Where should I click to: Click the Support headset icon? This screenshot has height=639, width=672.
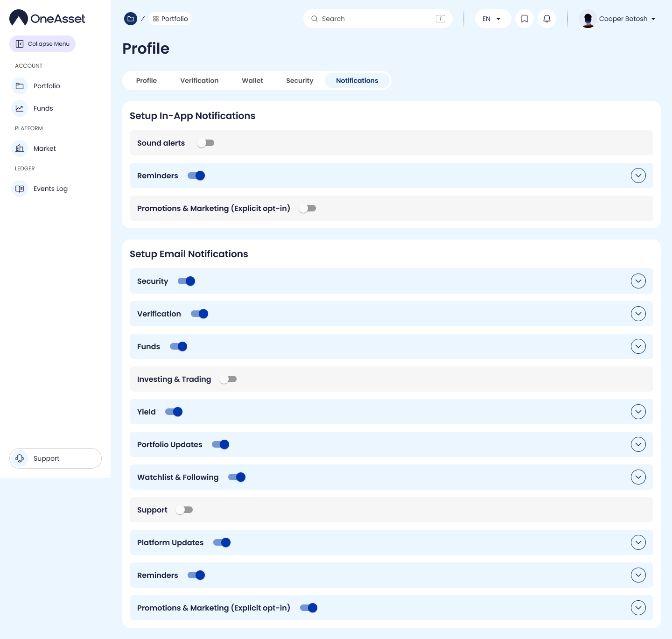[20, 458]
